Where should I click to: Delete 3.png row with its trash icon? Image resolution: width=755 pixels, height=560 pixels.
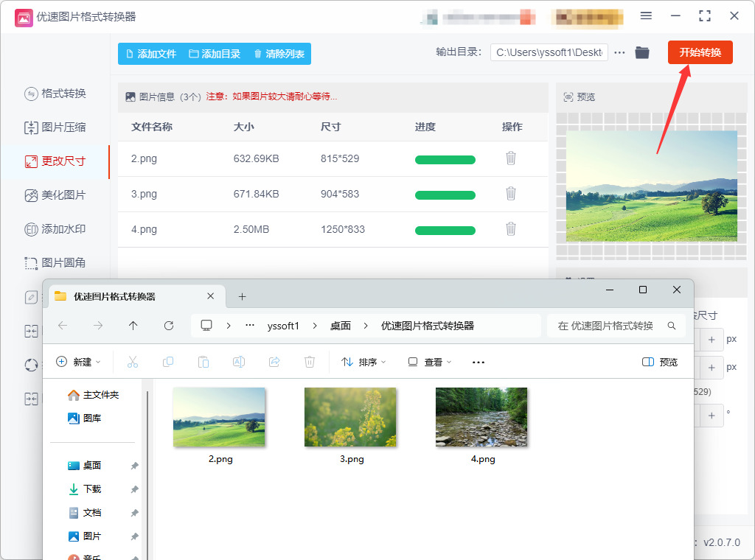pos(511,194)
